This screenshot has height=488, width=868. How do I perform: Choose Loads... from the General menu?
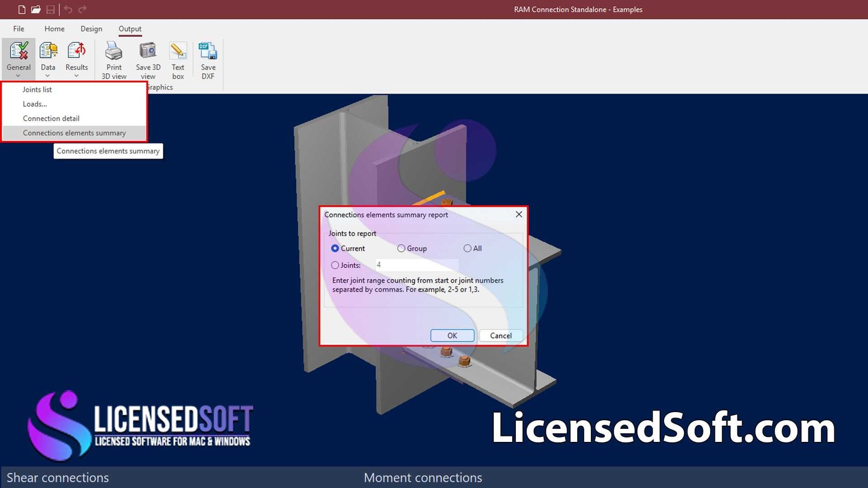pyautogui.click(x=74, y=104)
